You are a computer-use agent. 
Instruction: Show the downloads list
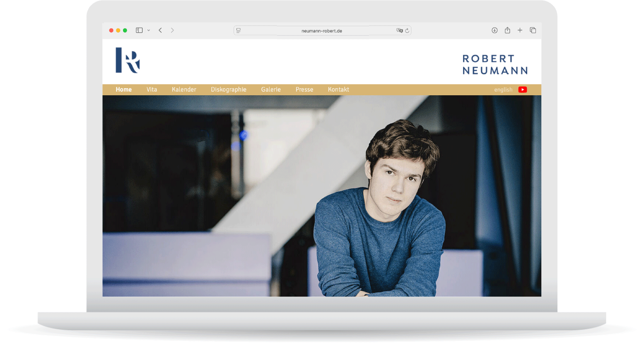click(x=494, y=30)
